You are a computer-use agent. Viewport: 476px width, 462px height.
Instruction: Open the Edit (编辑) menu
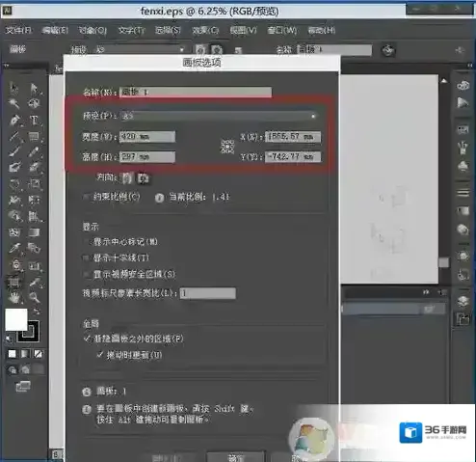coord(55,30)
